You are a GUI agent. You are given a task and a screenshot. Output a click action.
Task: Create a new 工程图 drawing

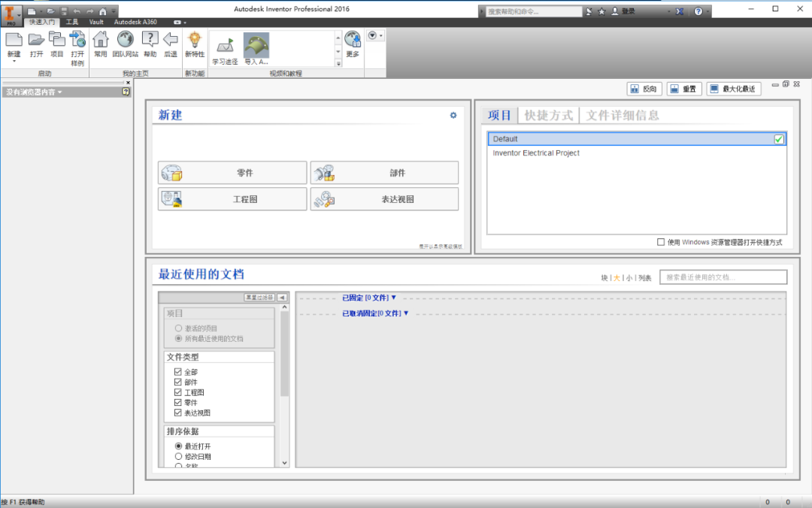(x=232, y=199)
